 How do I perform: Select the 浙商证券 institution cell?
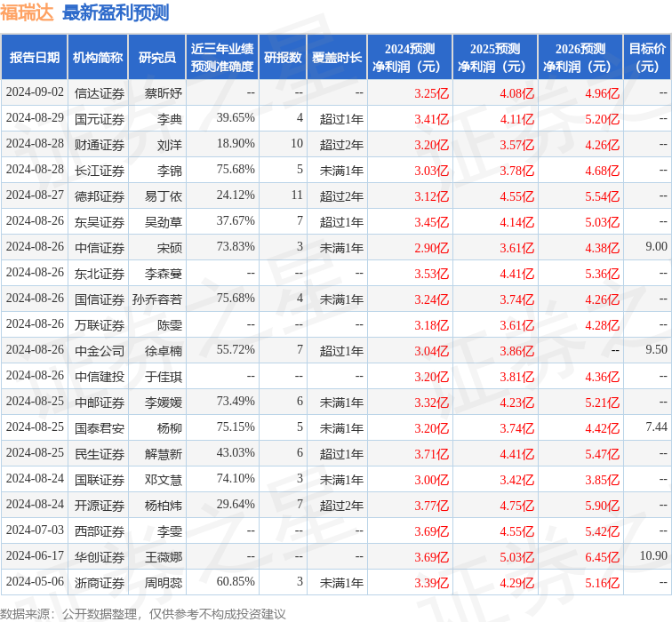click(x=100, y=582)
